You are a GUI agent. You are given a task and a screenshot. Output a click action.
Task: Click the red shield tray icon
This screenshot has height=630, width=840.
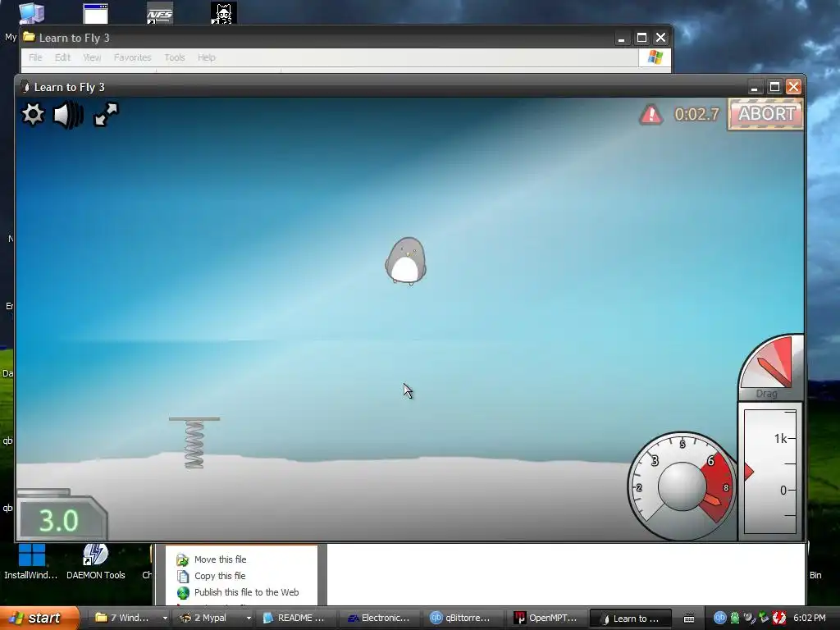pos(779,618)
